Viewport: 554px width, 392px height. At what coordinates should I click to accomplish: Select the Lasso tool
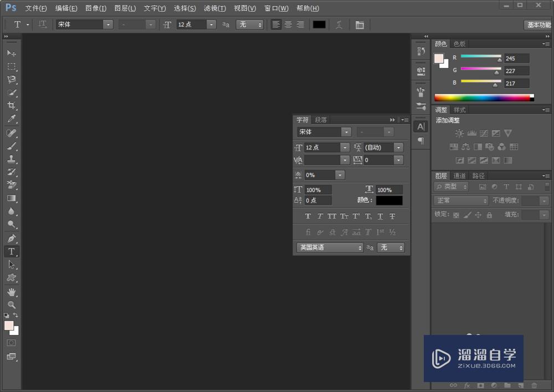11,80
